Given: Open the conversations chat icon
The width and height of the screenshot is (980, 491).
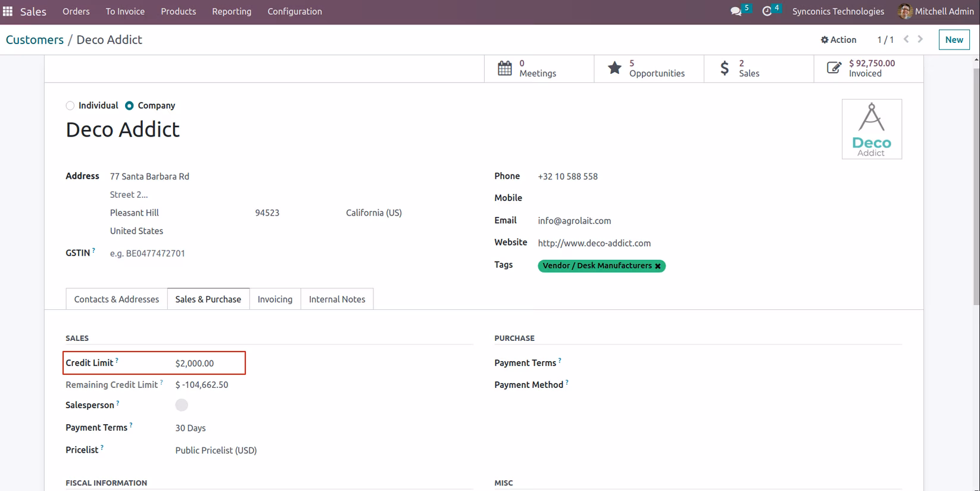Looking at the screenshot, I should (x=736, y=11).
